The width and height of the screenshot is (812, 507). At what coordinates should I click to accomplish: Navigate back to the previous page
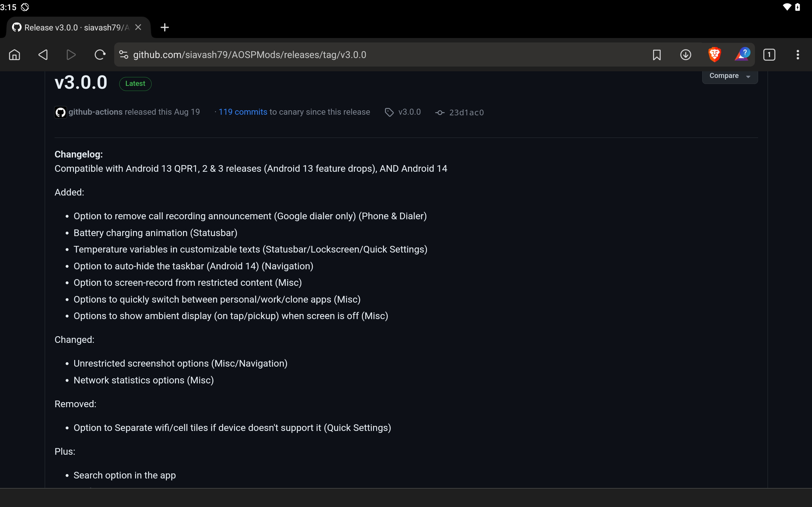click(x=43, y=54)
